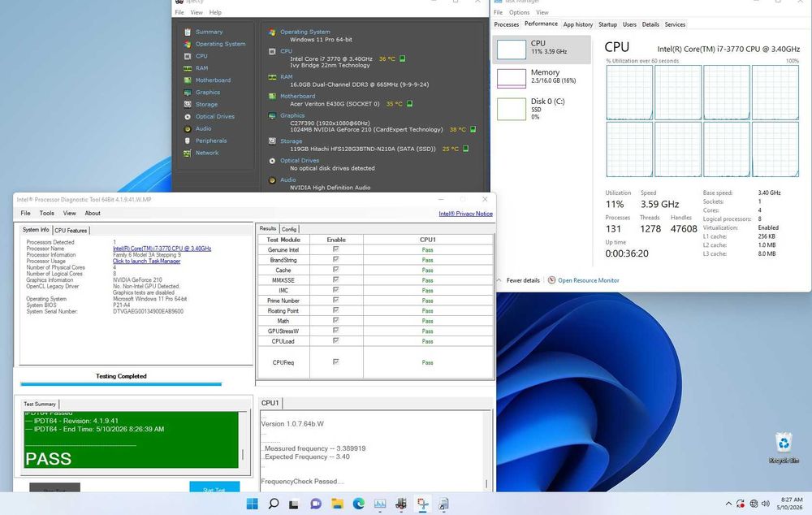Open Tools menu in Intel diagnostic tool
The width and height of the screenshot is (812, 515).
click(46, 213)
